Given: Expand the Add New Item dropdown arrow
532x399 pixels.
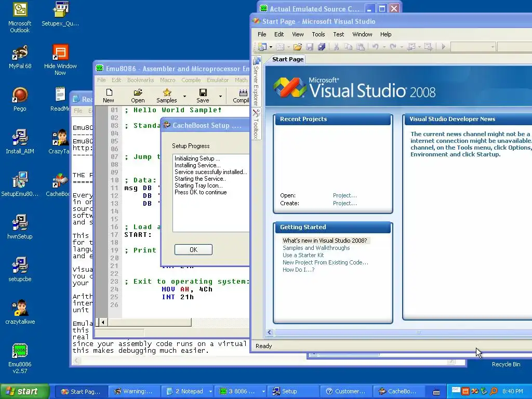Looking at the screenshot, I should pyautogui.click(x=288, y=47).
